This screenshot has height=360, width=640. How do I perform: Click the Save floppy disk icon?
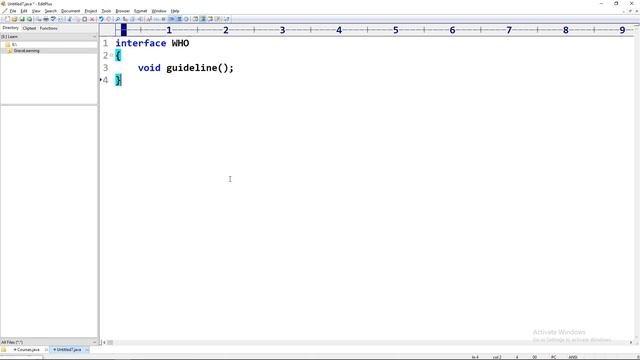pos(22,19)
